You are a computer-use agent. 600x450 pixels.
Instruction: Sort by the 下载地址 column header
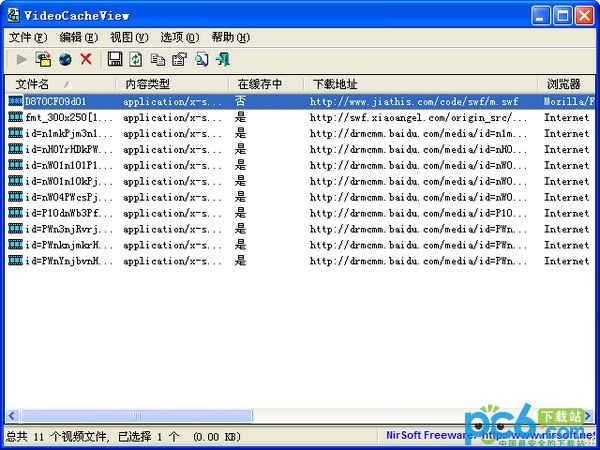(421, 84)
